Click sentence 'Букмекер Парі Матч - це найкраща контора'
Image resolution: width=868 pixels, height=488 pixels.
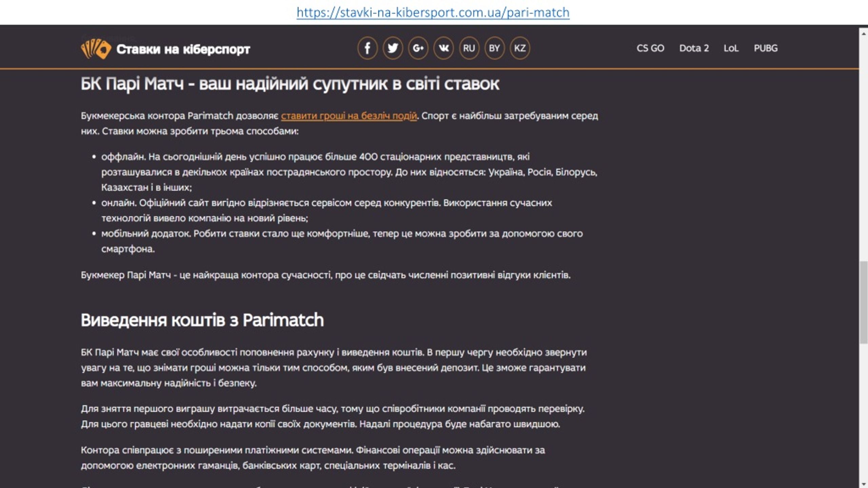click(325, 275)
